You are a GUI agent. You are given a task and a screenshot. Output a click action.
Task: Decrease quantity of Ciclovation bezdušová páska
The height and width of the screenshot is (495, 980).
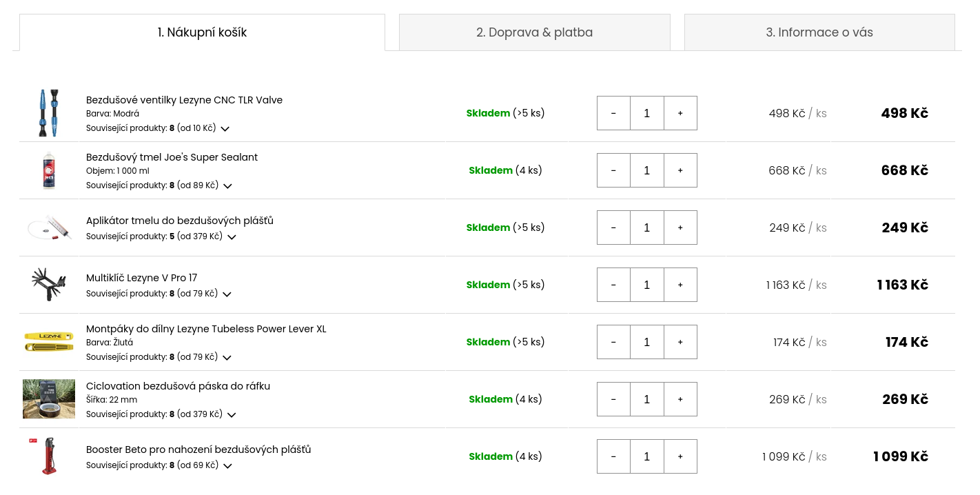[613, 399]
